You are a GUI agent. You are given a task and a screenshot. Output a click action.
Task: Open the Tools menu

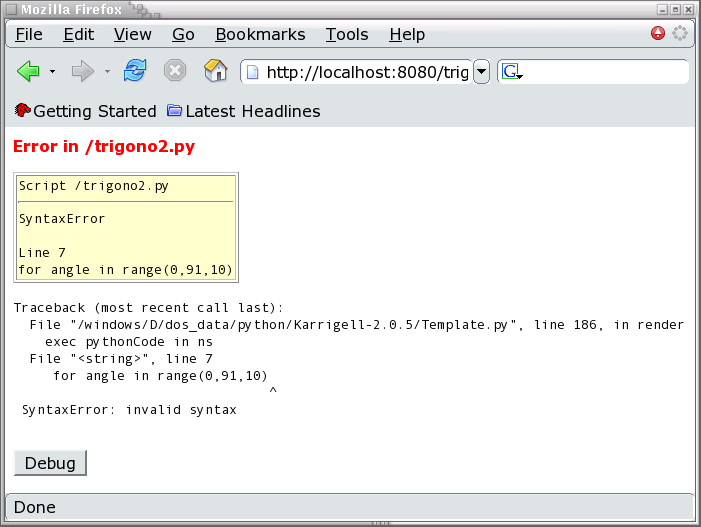[x=347, y=34]
